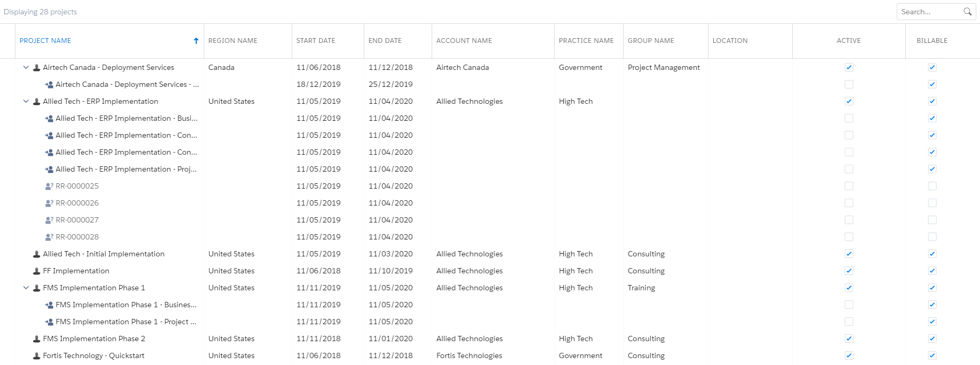The height and width of the screenshot is (365, 980).
Task: Click the project icon beside FF Implementation
Action: click(x=37, y=271)
